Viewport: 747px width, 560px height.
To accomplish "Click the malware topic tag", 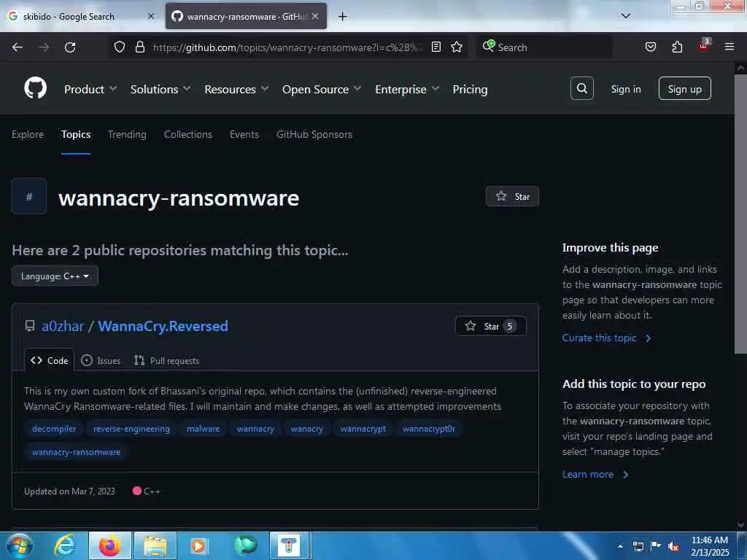I will (x=203, y=429).
